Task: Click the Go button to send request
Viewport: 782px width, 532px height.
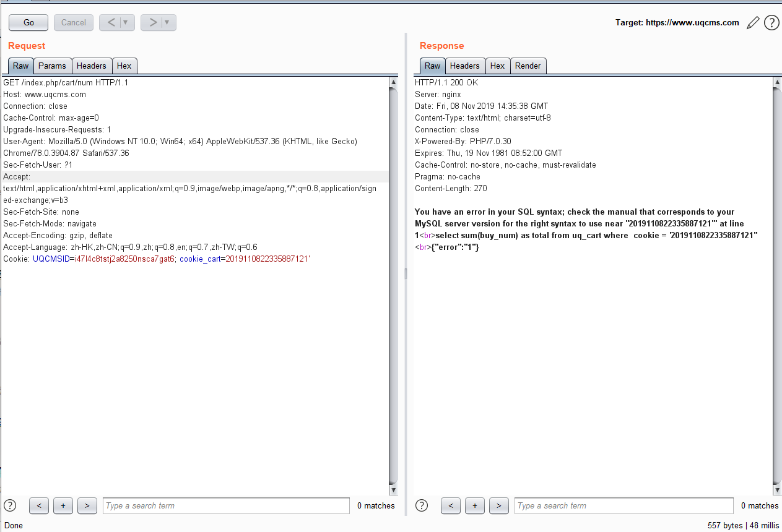Action: (x=28, y=23)
